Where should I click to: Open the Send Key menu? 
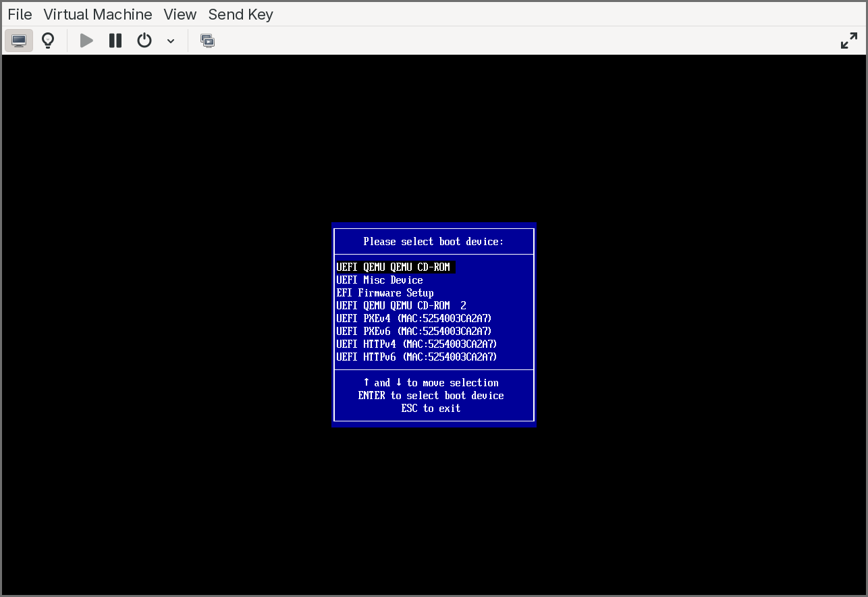point(240,14)
